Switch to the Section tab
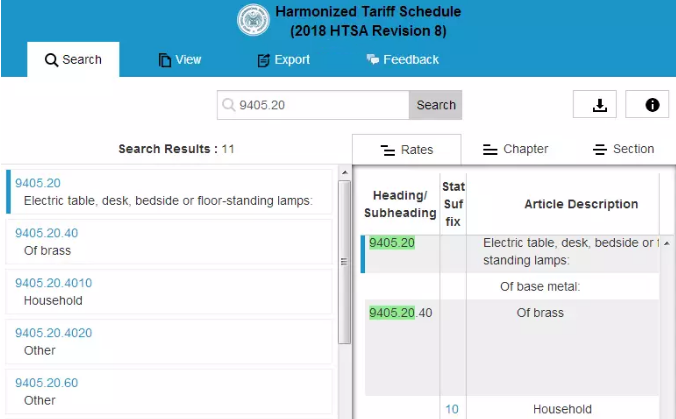The width and height of the screenshot is (676, 419). click(x=623, y=150)
